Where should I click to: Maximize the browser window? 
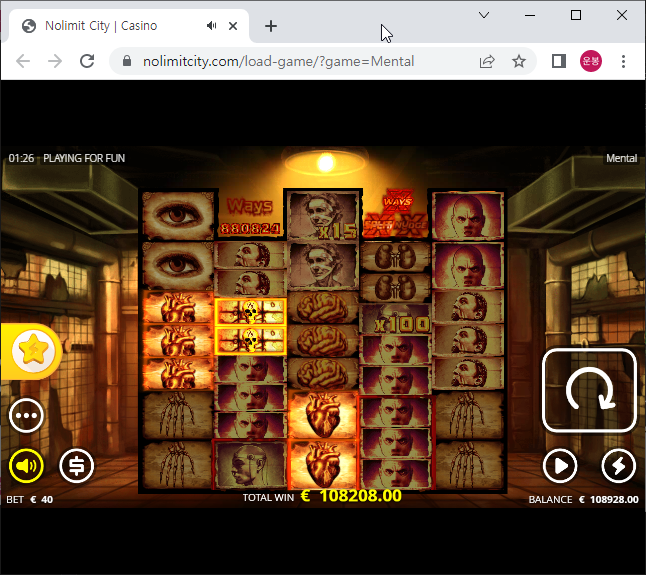[x=576, y=15]
